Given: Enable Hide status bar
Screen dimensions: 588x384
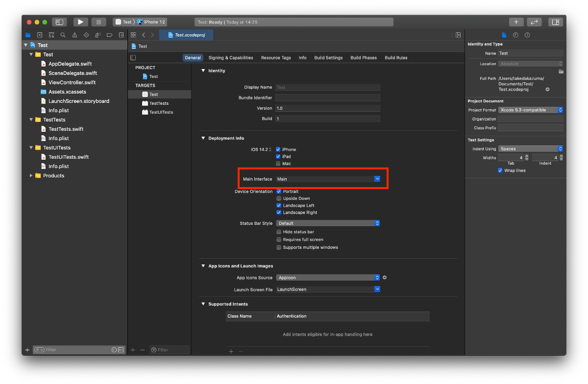Looking at the screenshot, I should click(279, 232).
